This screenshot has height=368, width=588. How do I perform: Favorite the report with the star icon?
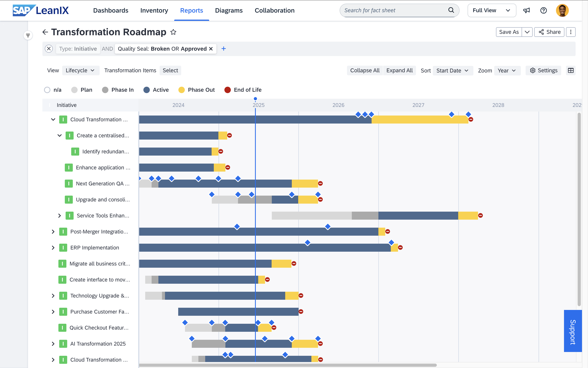[173, 32]
